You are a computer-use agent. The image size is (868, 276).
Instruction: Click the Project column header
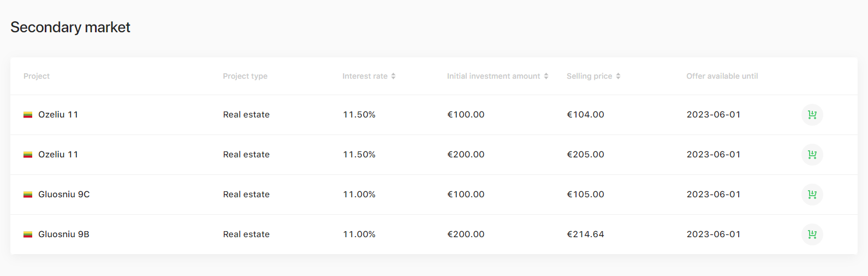tap(37, 76)
